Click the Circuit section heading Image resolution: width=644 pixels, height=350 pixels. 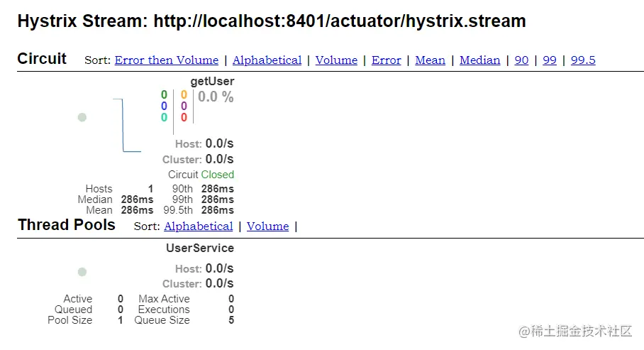[x=42, y=59]
